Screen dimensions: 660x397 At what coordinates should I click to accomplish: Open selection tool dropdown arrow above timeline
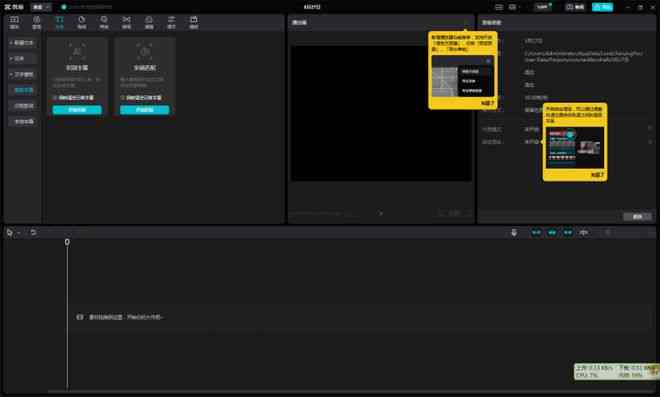[19, 233]
